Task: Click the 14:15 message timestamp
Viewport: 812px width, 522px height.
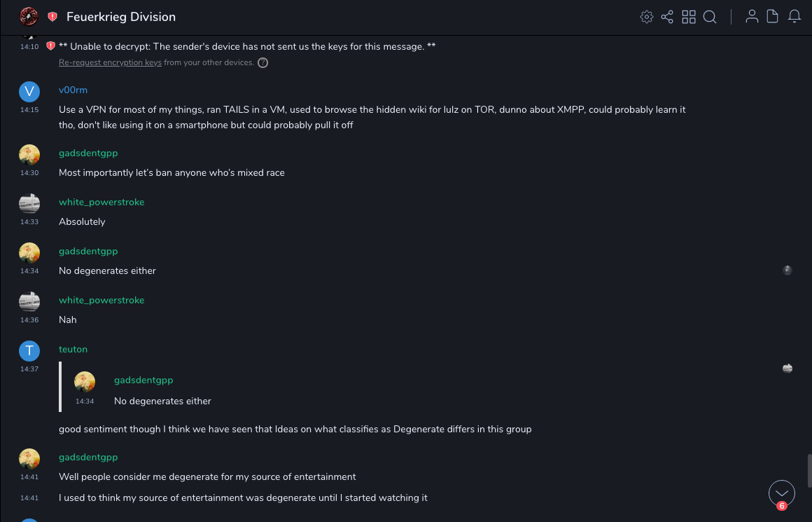Action: coord(29,110)
